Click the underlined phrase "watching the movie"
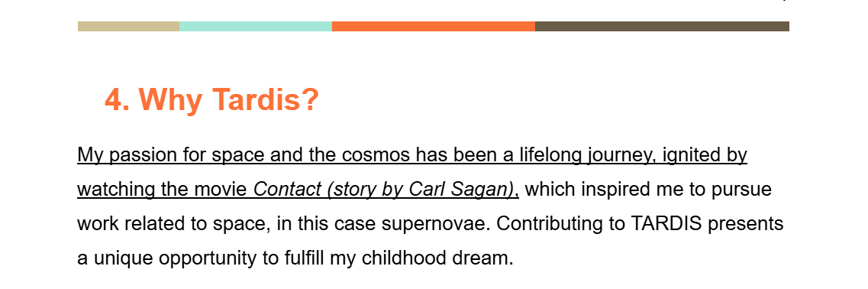Viewport: 868px width, 289px height. (162, 190)
